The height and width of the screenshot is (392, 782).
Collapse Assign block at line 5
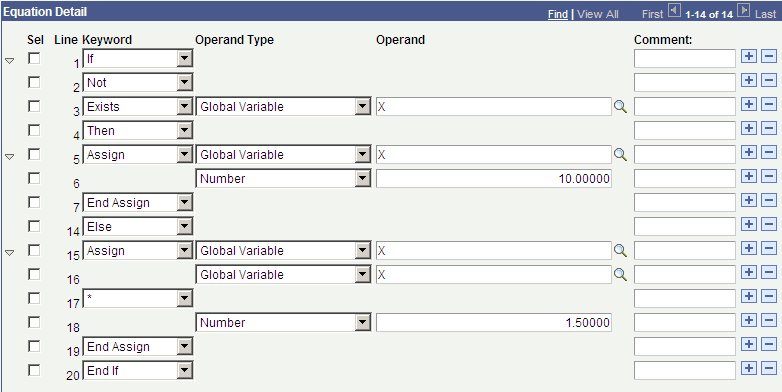pos(9,157)
